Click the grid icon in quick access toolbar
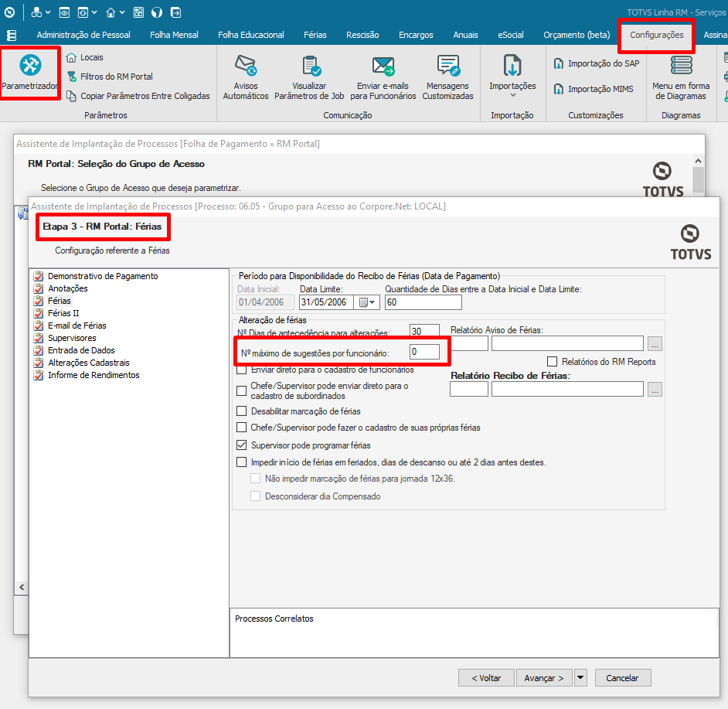 click(x=138, y=12)
